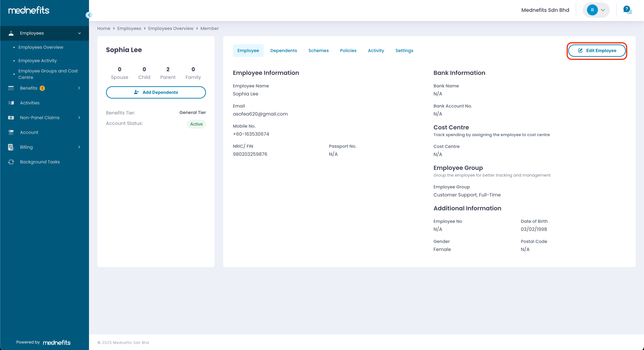Click the Background Tasks sync icon
The image size is (644, 350).
(11, 162)
